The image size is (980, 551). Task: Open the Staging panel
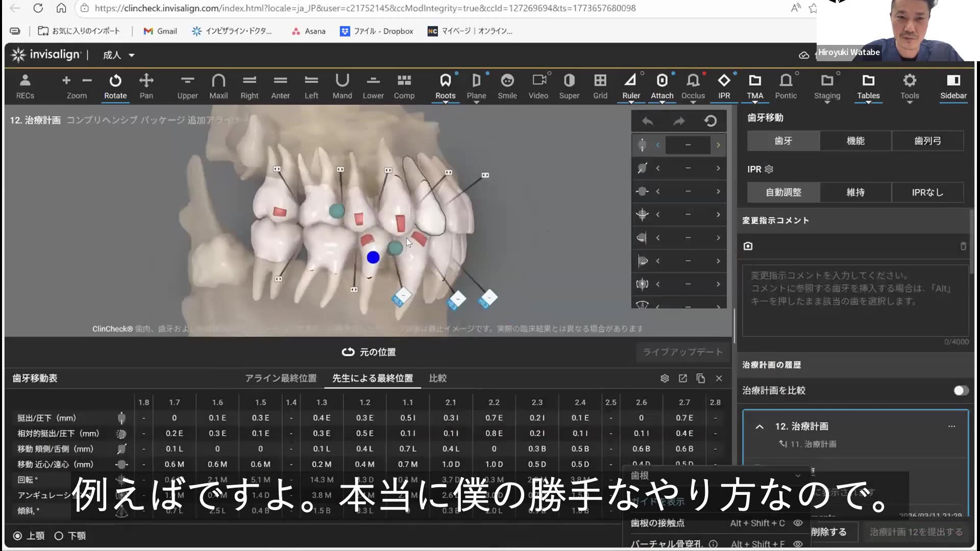click(827, 86)
